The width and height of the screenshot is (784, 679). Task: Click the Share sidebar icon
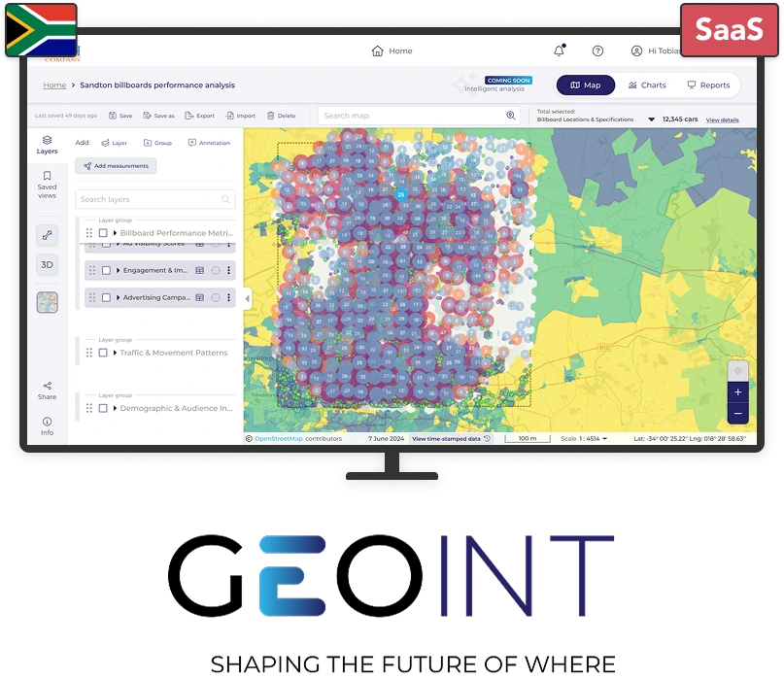pos(47,390)
